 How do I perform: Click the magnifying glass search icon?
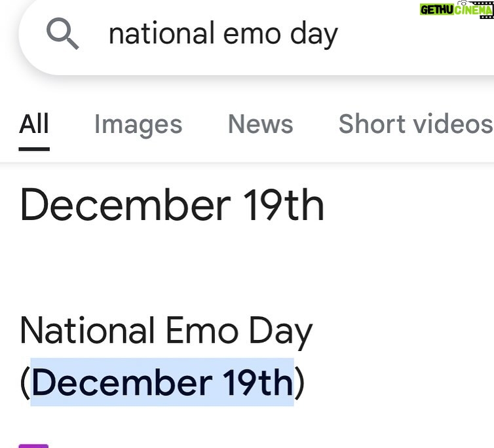(x=63, y=33)
